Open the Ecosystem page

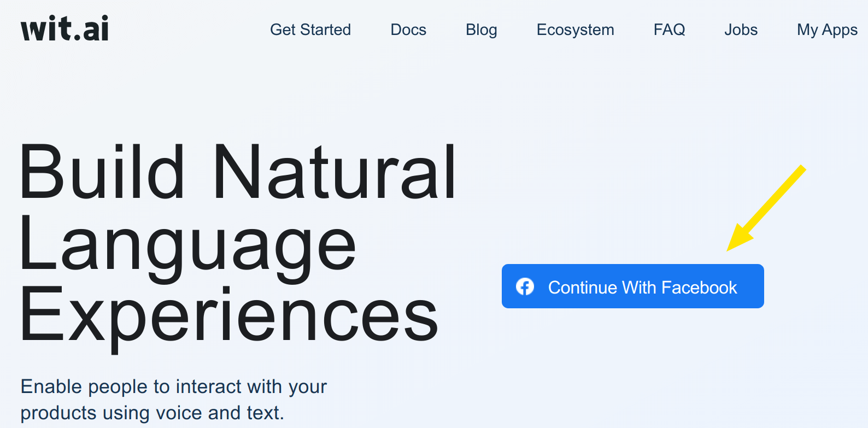coord(576,30)
